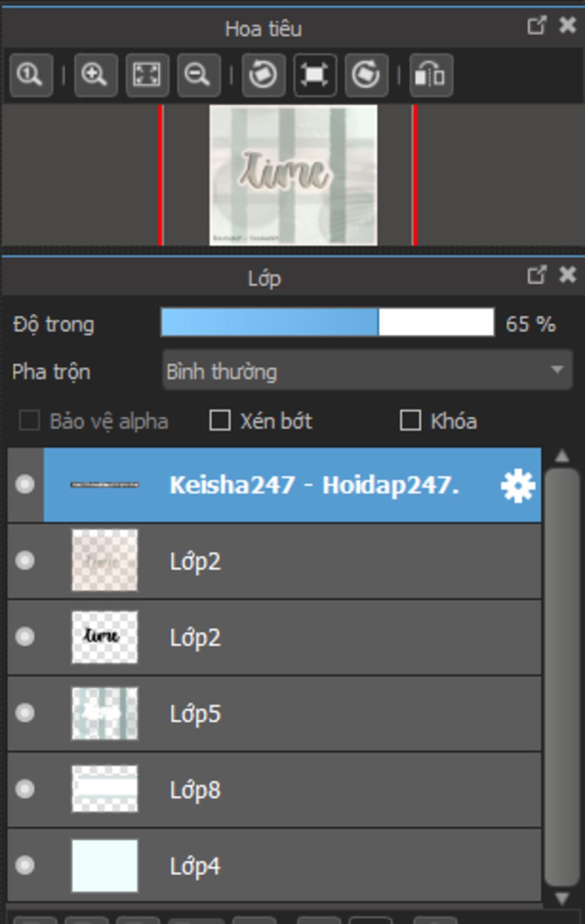Click the Độ trong opacity slider
The height and width of the screenshot is (924, 585).
(327, 323)
